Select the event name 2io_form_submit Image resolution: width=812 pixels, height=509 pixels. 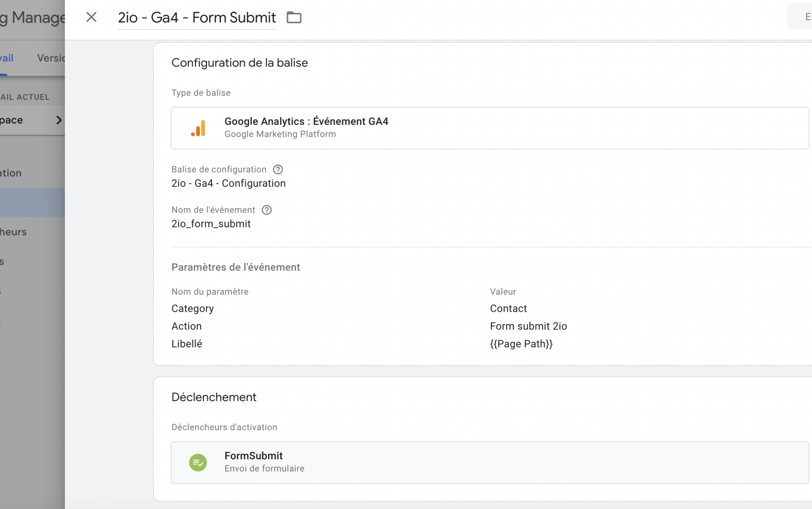211,224
